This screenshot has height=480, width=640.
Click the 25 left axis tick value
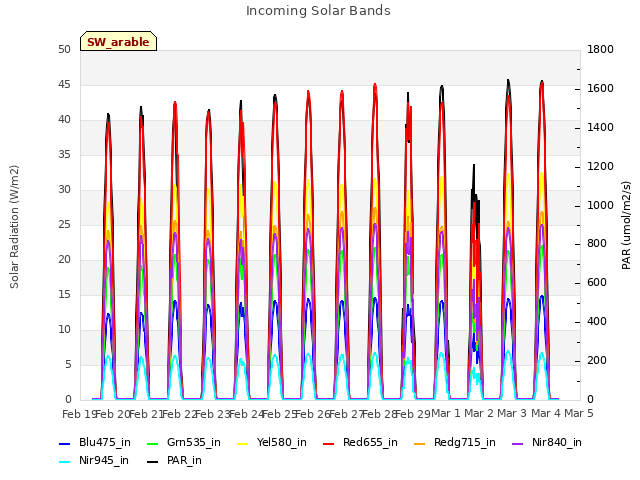click(64, 225)
